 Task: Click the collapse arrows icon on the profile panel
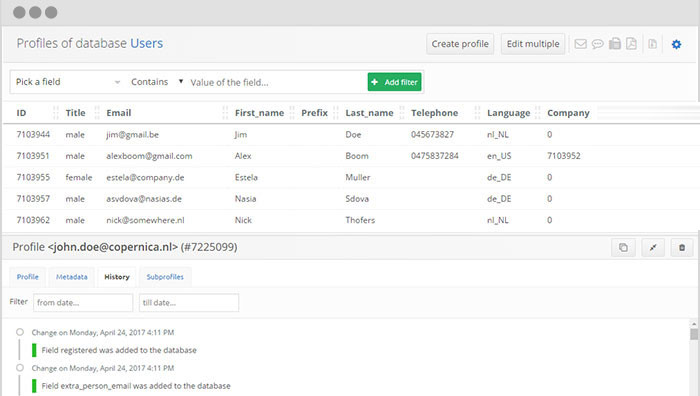point(653,247)
